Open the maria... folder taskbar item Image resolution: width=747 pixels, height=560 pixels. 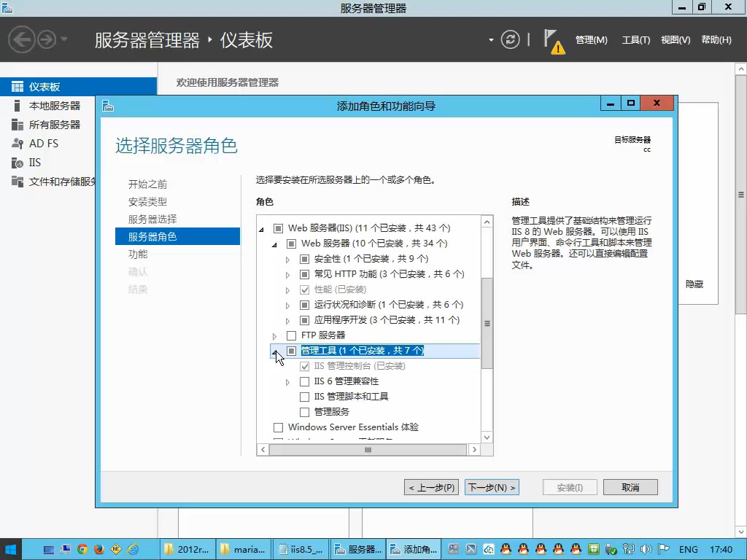pyautogui.click(x=244, y=550)
